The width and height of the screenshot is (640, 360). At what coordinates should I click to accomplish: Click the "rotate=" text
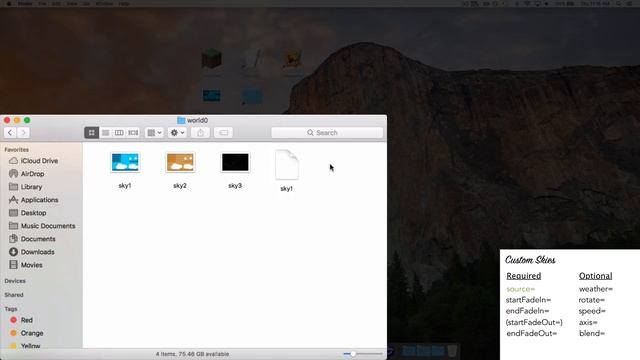[x=592, y=300]
